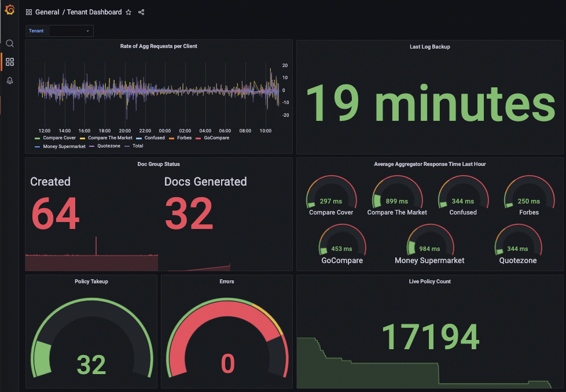Click the dashboard grid icon beside General
Image resolution: width=566 pixels, height=392 pixels.
click(x=29, y=12)
